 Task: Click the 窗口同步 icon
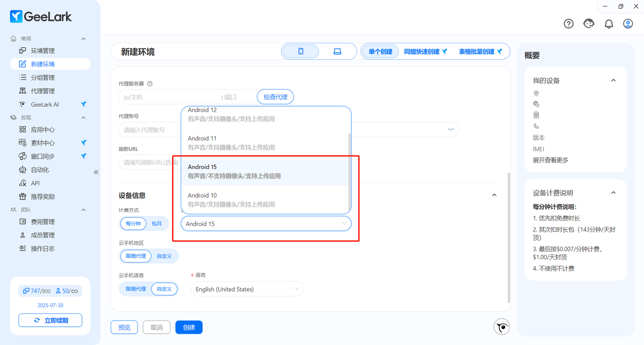(23, 156)
